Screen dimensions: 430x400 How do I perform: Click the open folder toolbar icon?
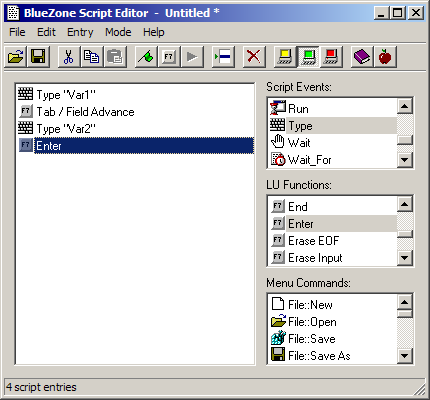(x=16, y=57)
